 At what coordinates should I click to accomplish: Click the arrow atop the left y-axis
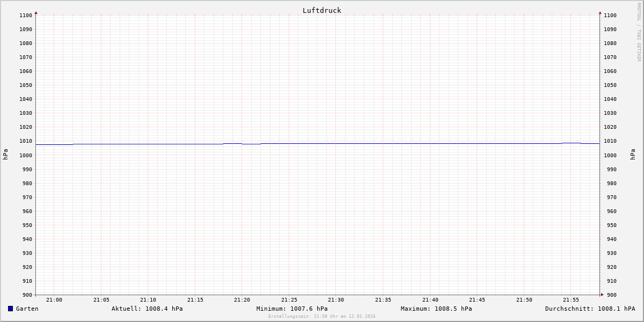pos(36,12)
